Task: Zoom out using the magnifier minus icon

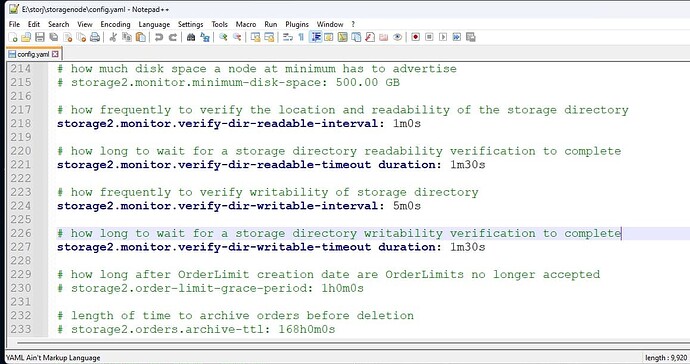Action: pos(237,37)
